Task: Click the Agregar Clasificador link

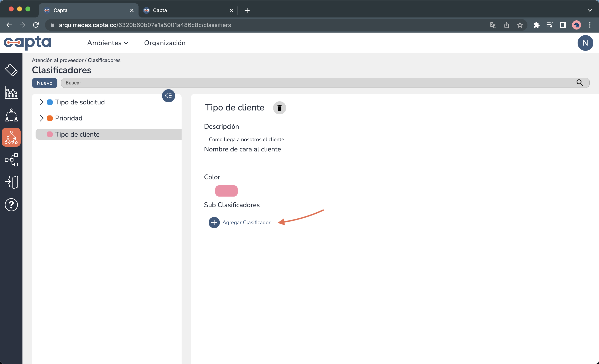Action: (246, 223)
